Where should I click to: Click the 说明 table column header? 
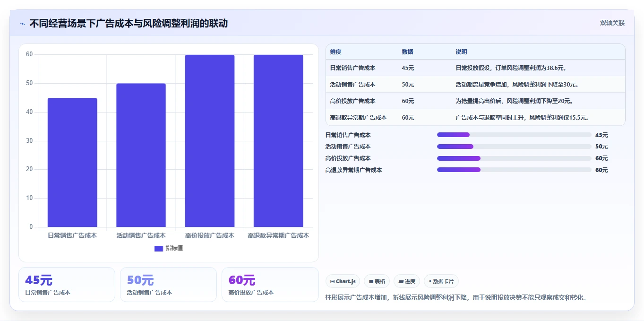[462, 52]
